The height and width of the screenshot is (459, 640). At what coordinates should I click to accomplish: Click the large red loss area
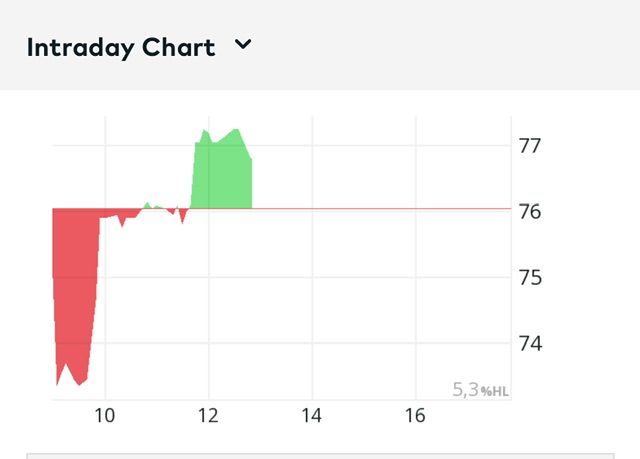75,290
